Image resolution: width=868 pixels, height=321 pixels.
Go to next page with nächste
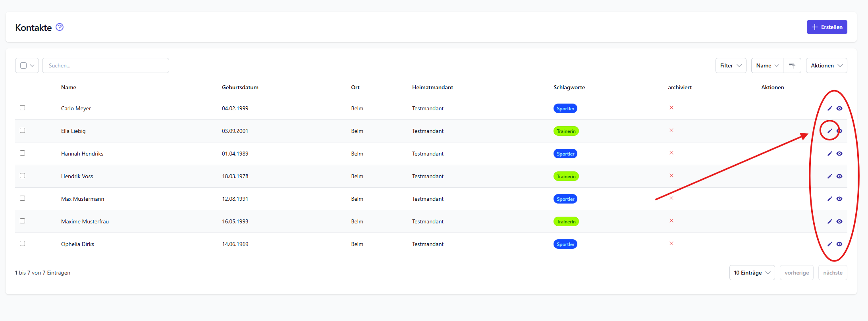tap(833, 273)
